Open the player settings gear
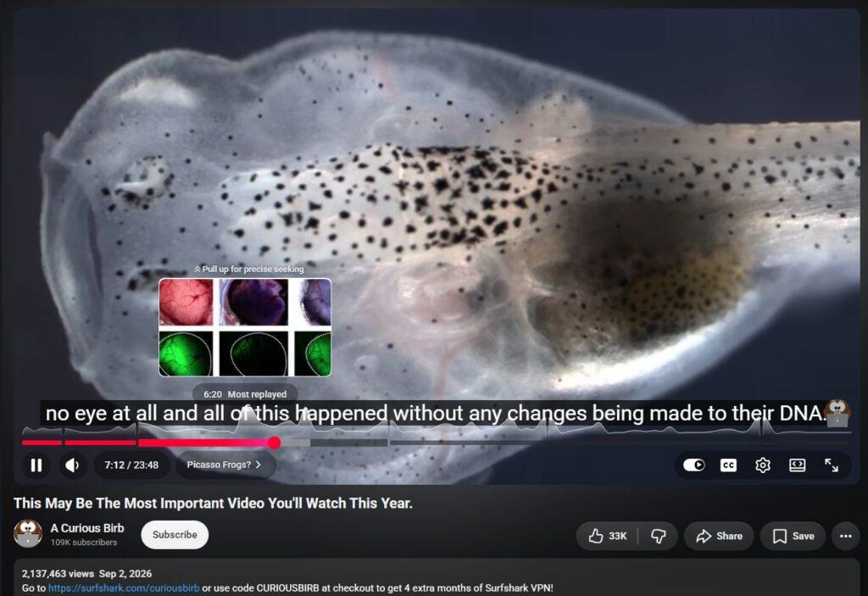Screen dimensions: 868x596 tap(762, 465)
